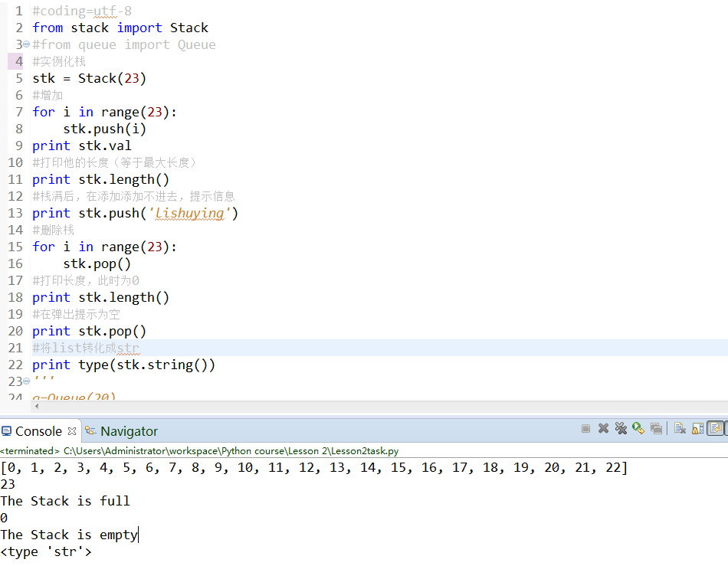Click the 'stk = Stack(23)' line
Viewport: 728px width, 566px height.
coord(89,78)
